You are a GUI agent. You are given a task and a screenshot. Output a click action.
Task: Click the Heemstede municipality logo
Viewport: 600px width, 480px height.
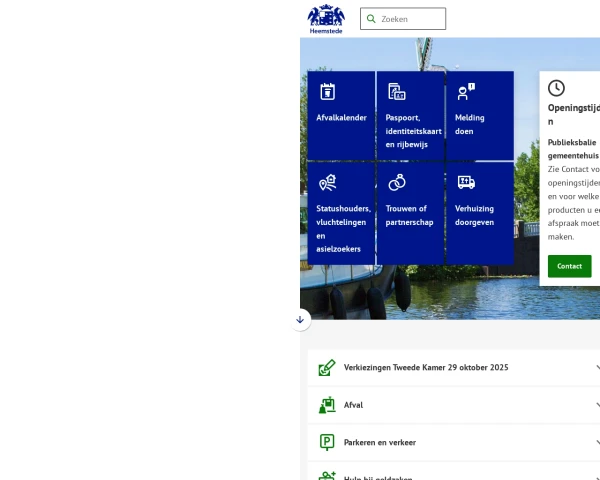pos(326,18)
